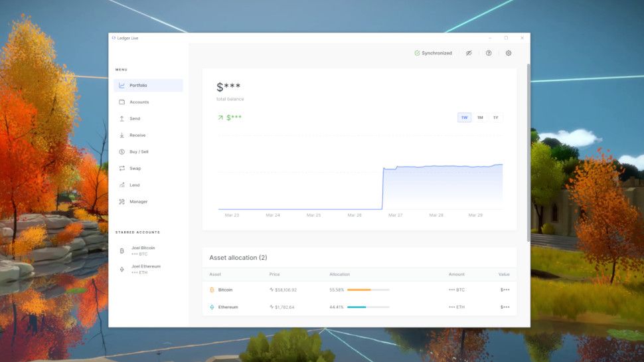Click the Bitcoin price $58,106.02
Image resolution: width=644 pixels, height=362 pixels.
pos(285,290)
